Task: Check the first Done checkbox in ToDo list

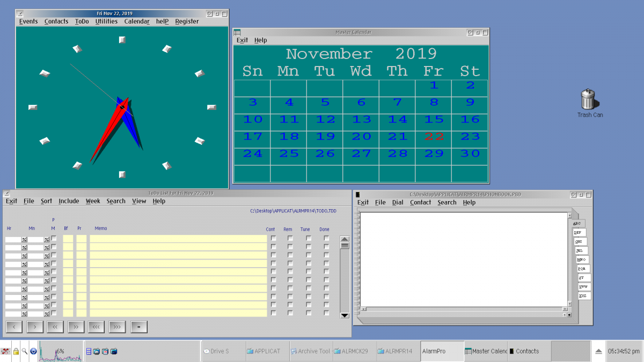Action: tap(326, 237)
